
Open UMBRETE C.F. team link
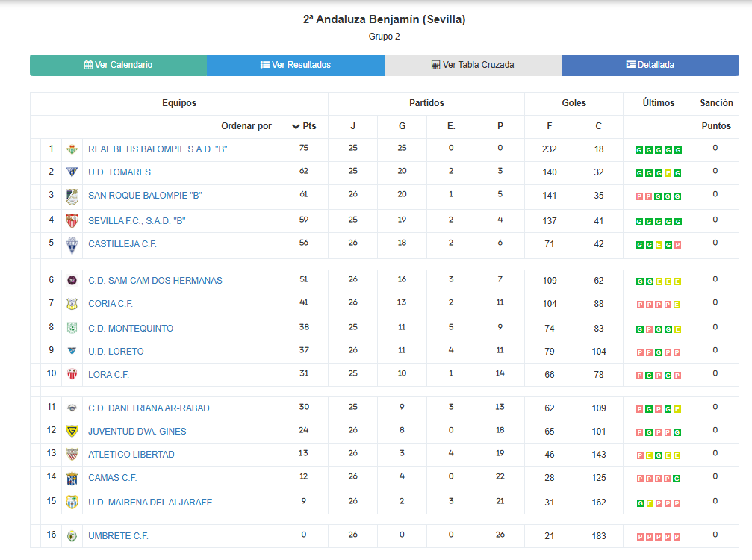(x=119, y=536)
